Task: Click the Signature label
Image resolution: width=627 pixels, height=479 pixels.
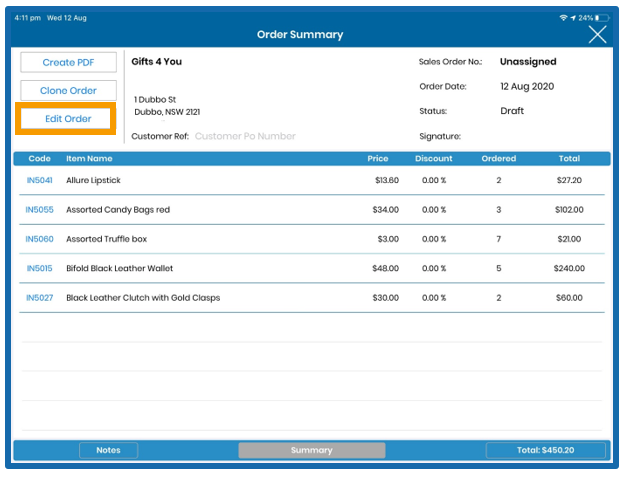Action: point(440,136)
